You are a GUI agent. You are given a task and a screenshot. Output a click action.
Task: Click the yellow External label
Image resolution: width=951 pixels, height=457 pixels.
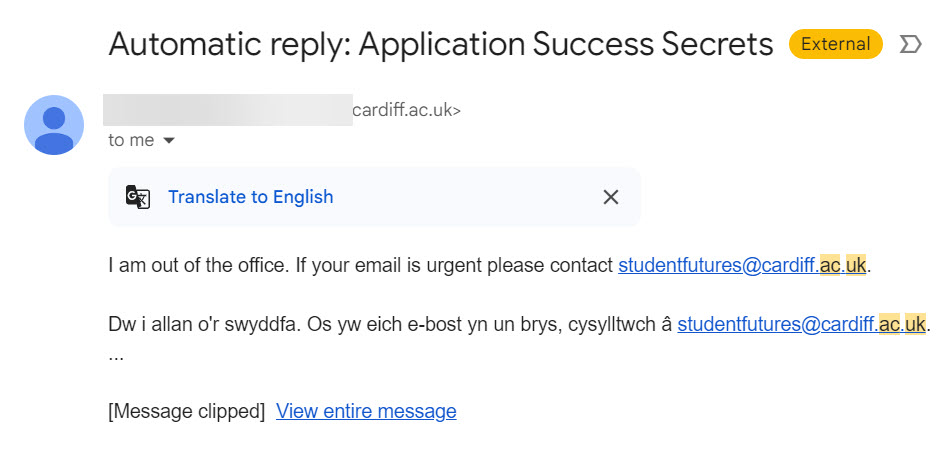pos(835,44)
